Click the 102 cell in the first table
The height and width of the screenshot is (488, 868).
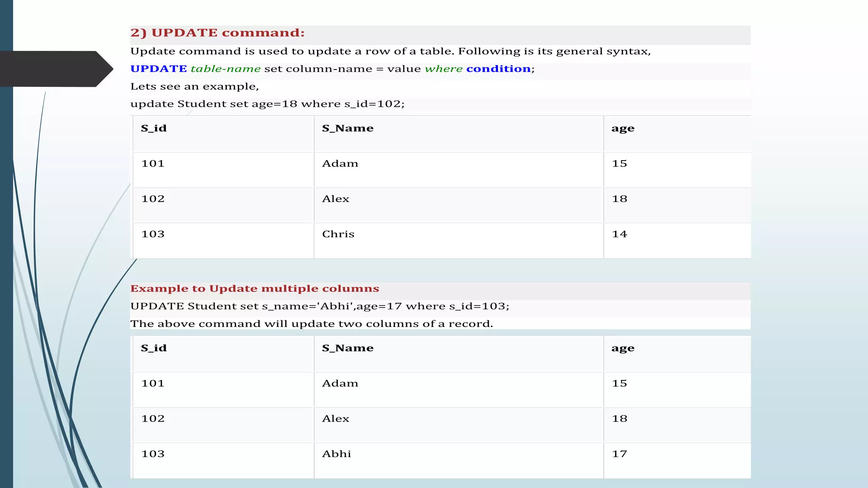[223, 205]
